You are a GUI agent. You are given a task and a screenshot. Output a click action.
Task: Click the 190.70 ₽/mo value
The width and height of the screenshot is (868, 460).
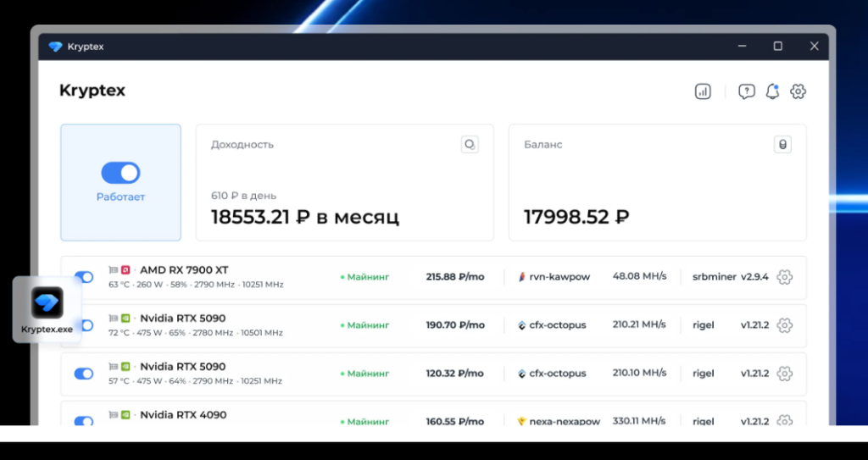click(x=455, y=325)
